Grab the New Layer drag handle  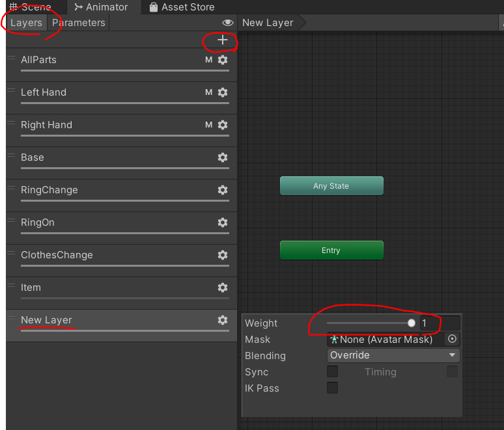[x=11, y=318]
